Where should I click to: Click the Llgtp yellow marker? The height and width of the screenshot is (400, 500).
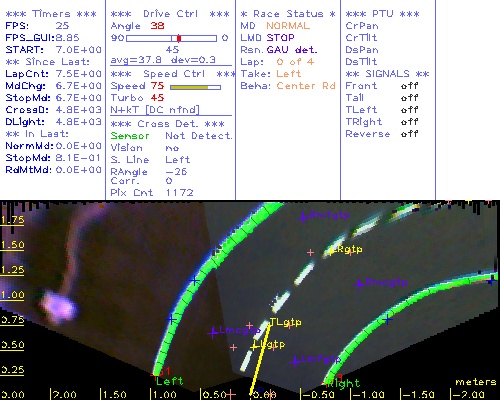tap(254, 347)
